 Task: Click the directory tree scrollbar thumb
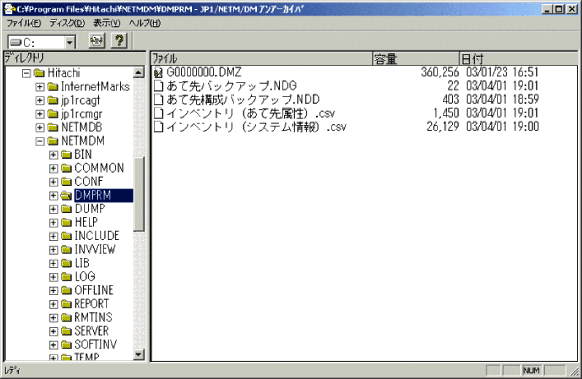(x=138, y=194)
